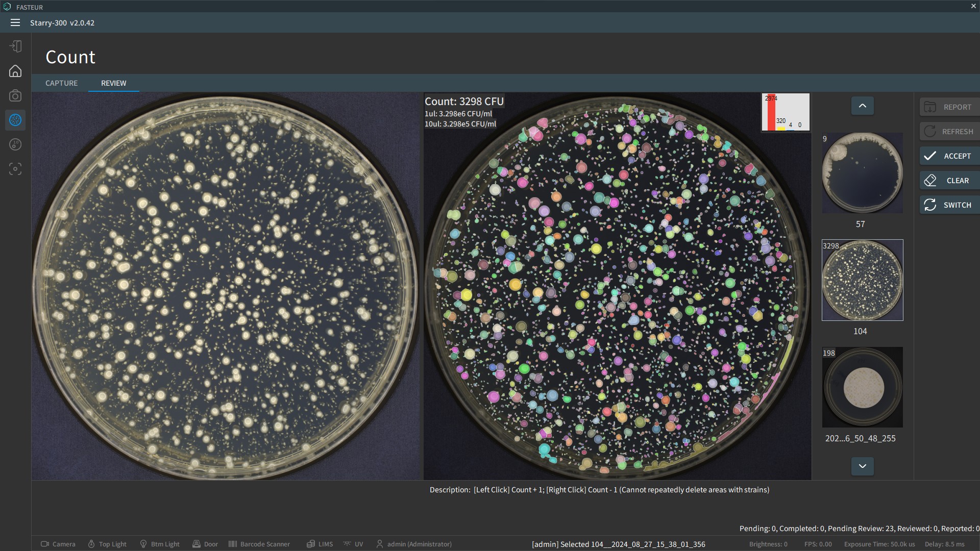The image size is (980, 551).
Task: Go to the Home sidebar icon
Action: 15,71
